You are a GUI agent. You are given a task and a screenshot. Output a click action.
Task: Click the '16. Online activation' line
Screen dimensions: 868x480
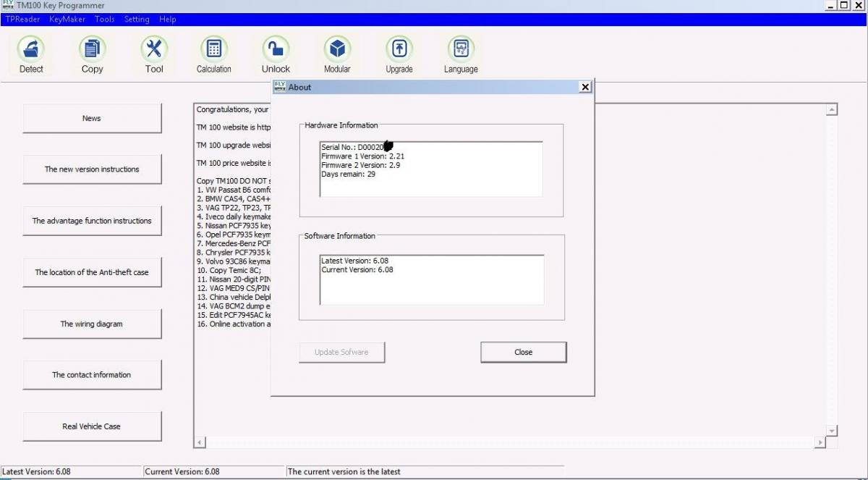point(234,324)
